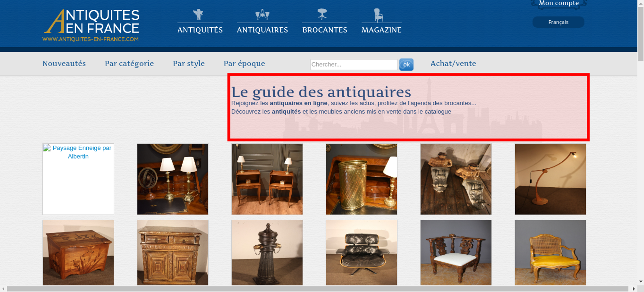Image resolution: width=644 pixels, height=292 pixels.
Task: Open the Par époque menu
Action: [244, 64]
